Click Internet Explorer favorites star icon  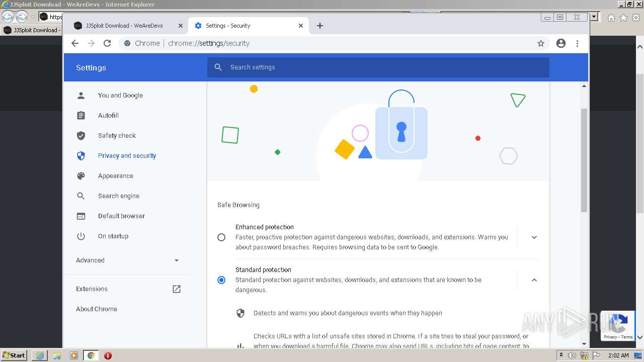click(623, 18)
